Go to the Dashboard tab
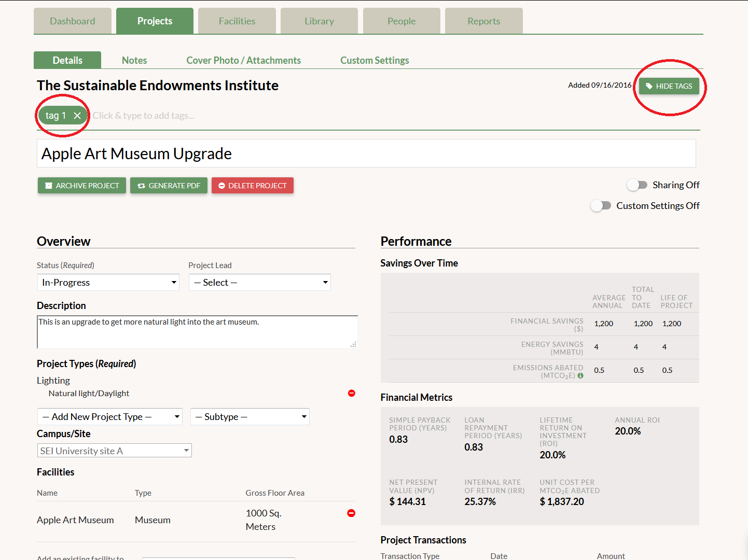 [x=73, y=21]
